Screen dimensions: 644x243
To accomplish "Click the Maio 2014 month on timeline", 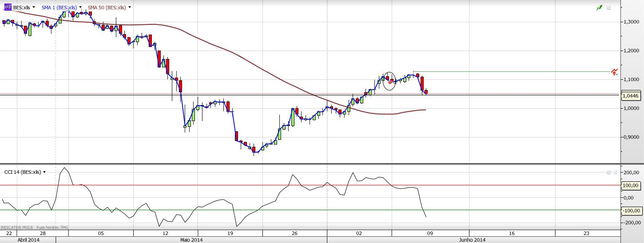I will click(191, 240).
